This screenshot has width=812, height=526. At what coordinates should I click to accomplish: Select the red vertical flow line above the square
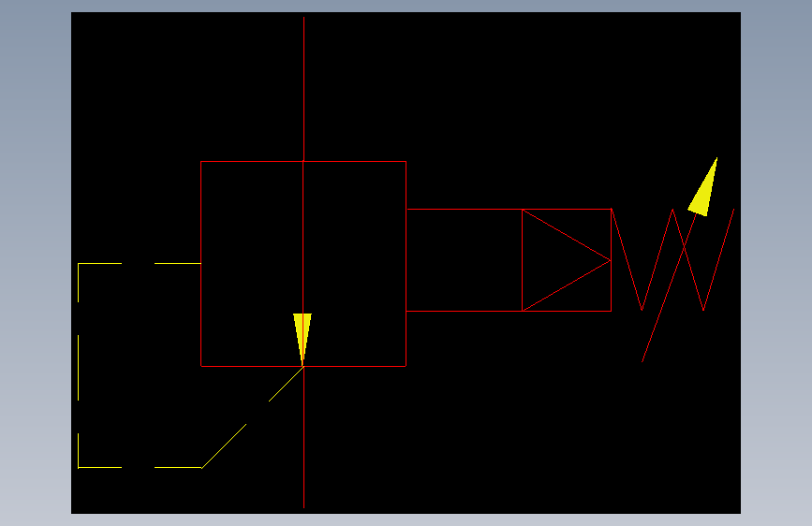304,89
